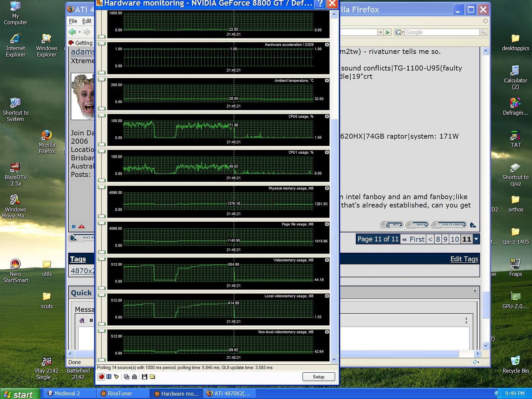The width and height of the screenshot is (532, 399).
Task: Collapse the Quick Reply section with double-chevron
Action: [x=475, y=291]
